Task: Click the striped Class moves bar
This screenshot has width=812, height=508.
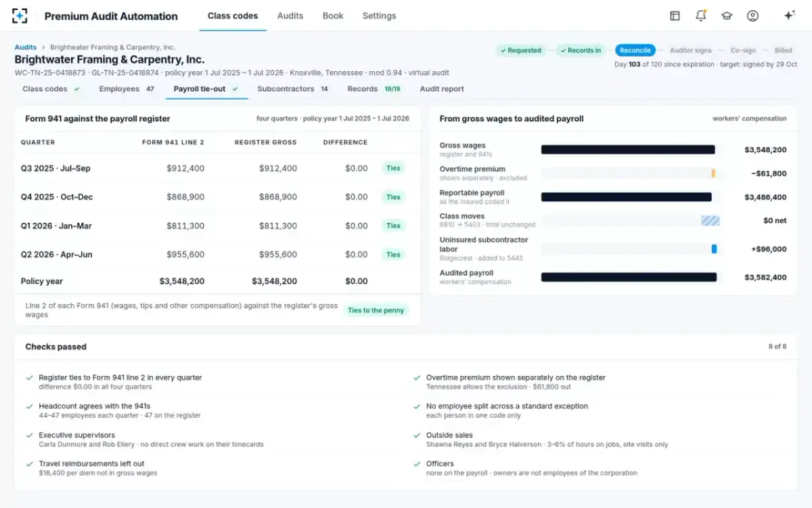Action: pos(710,221)
